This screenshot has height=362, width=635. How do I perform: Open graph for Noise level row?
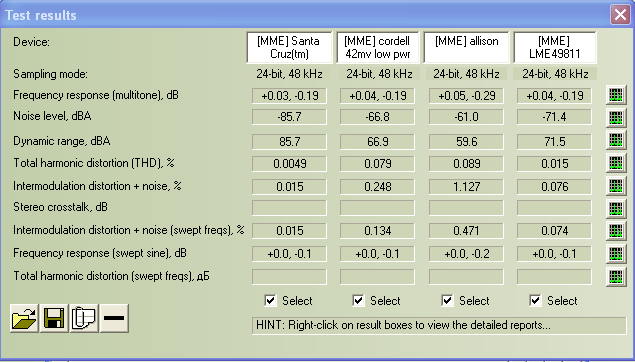616,117
